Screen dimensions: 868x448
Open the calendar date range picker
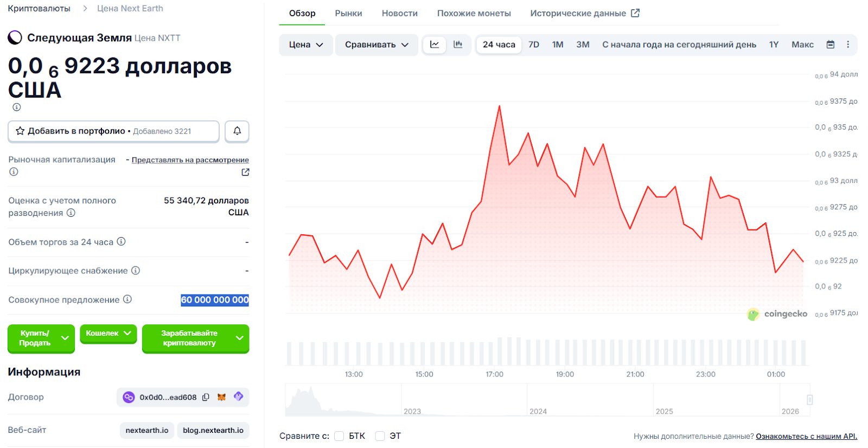coord(830,44)
